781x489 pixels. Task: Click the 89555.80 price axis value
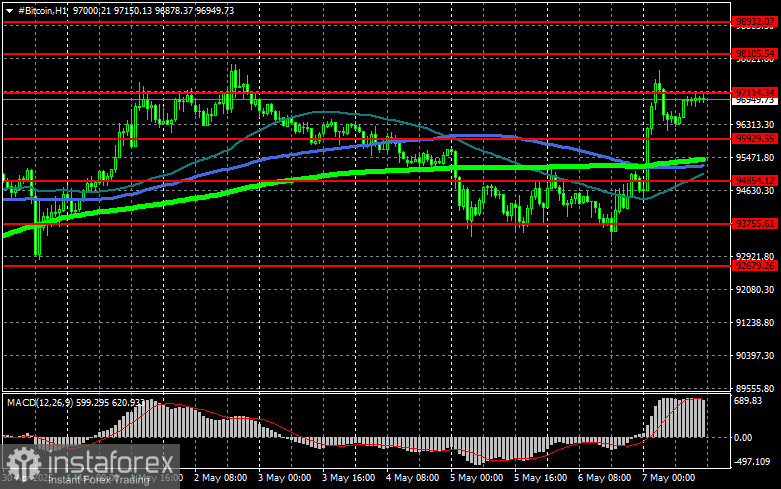pyautogui.click(x=755, y=388)
